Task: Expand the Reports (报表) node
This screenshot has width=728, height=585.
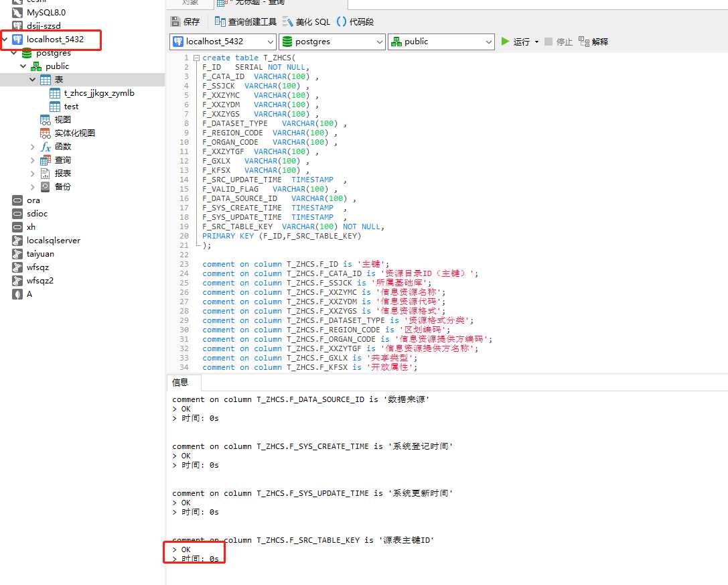Action: tap(33, 174)
